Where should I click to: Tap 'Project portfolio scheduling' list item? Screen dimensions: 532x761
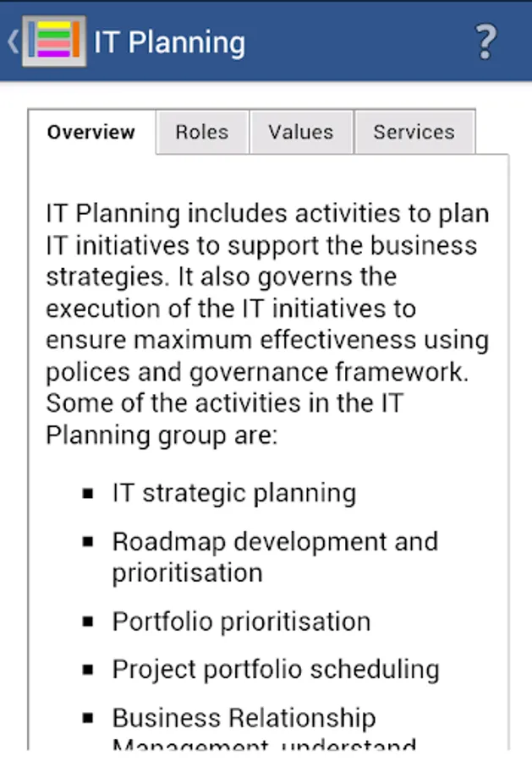pos(277,670)
